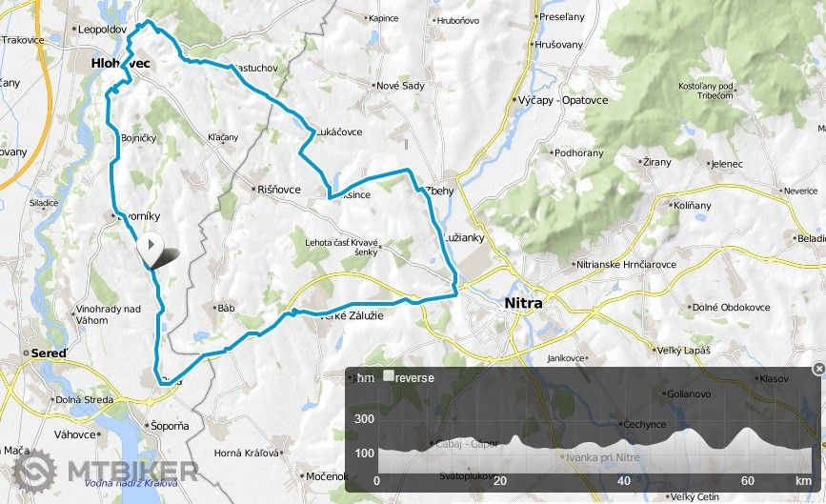Click the MTBIKER gear emblem icon
This screenshot has height=504, width=826.
(x=34, y=471)
